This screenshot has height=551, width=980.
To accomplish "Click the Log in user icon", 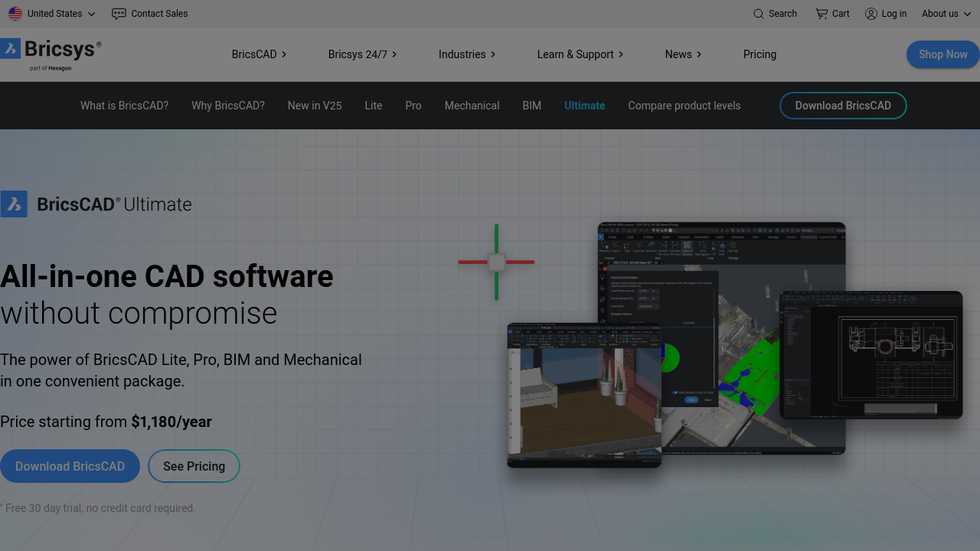I will 871,14.
